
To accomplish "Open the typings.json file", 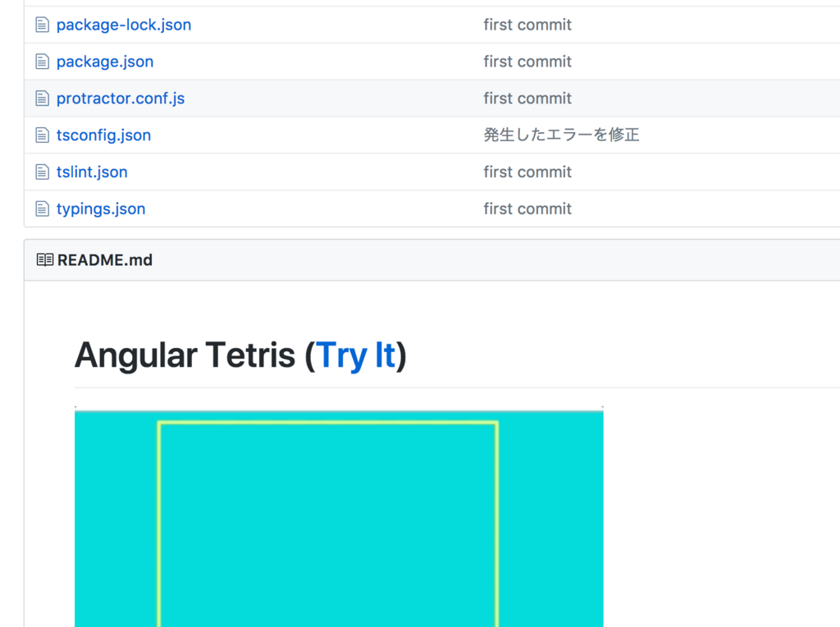I will point(100,208).
